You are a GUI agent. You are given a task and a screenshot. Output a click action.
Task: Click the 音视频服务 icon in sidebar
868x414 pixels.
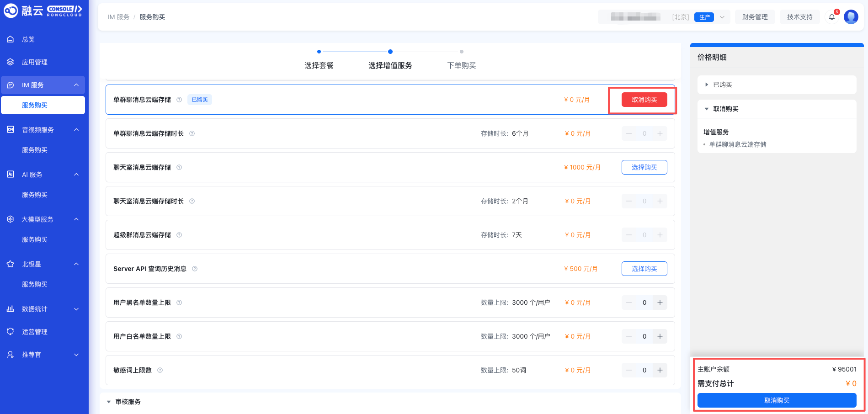(10, 130)
